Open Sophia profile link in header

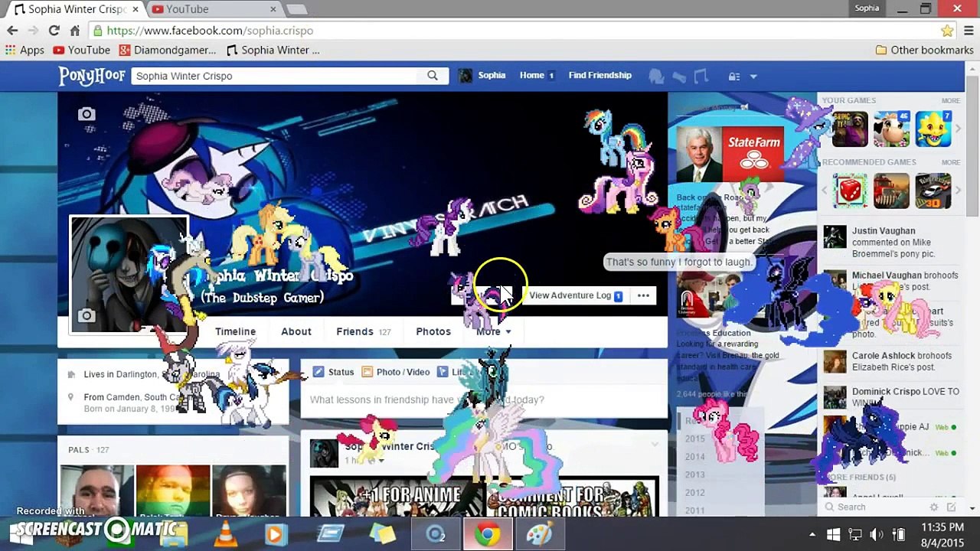pyautogui.click(x=482, y=75)
